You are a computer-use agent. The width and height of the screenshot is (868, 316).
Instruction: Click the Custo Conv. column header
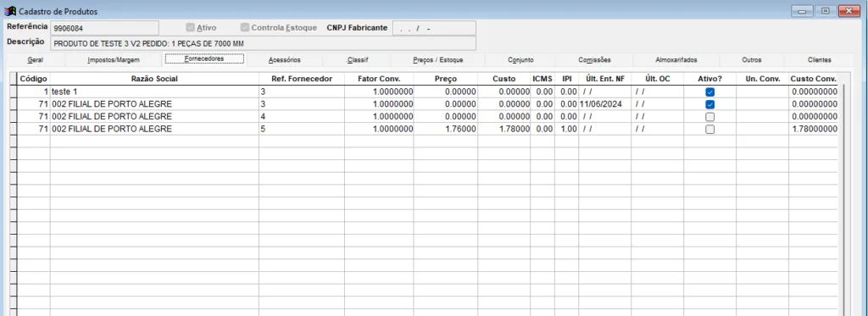tap(813, 79)
